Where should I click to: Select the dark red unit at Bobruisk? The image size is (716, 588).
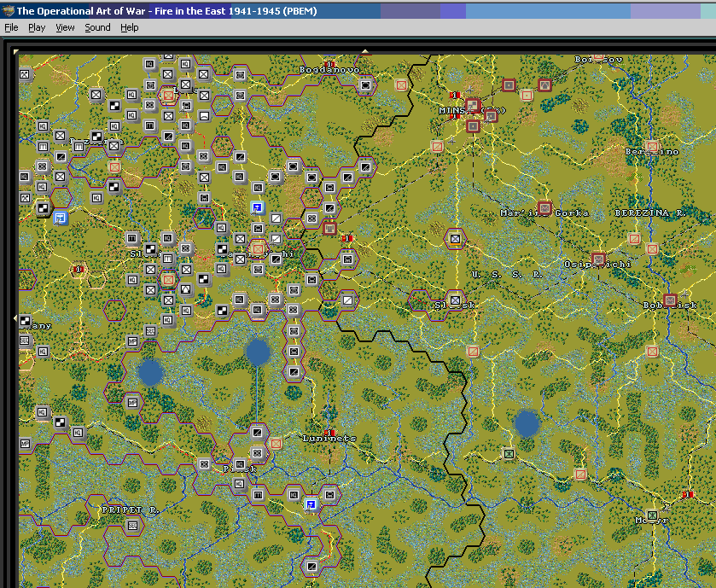(670, 300)
